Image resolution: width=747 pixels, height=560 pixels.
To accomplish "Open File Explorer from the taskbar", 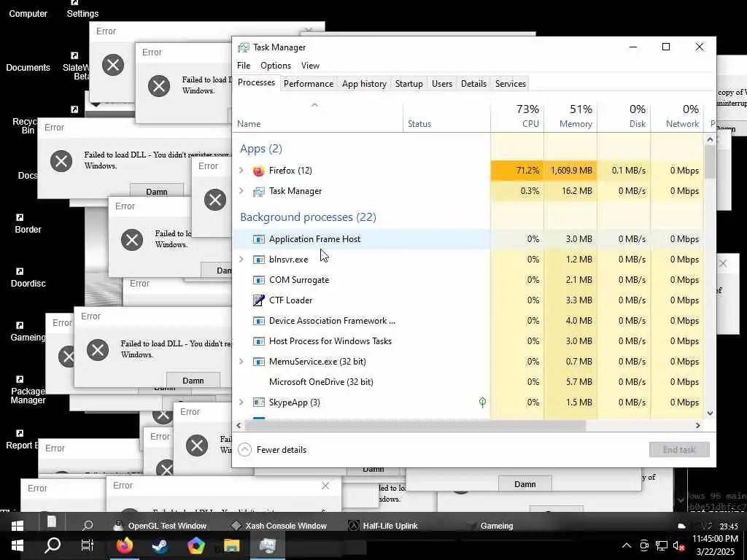I will (x=231, y=545).
